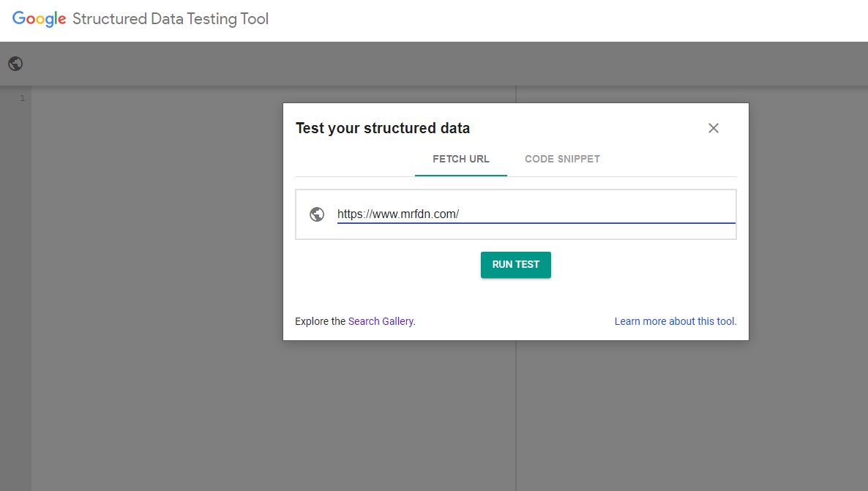Viewport: 868px width, 491px height.
Task: Click the globe icon in the top toolbar
Action: [x=15, y=64]
